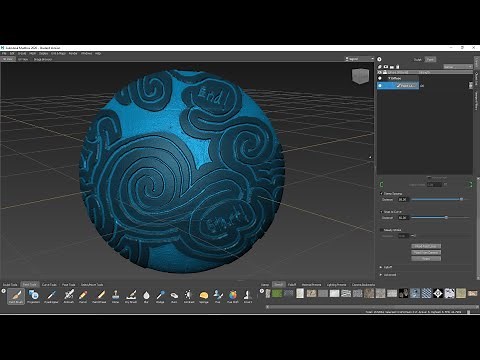Select the black diamond stencil thumbnail

438,293
